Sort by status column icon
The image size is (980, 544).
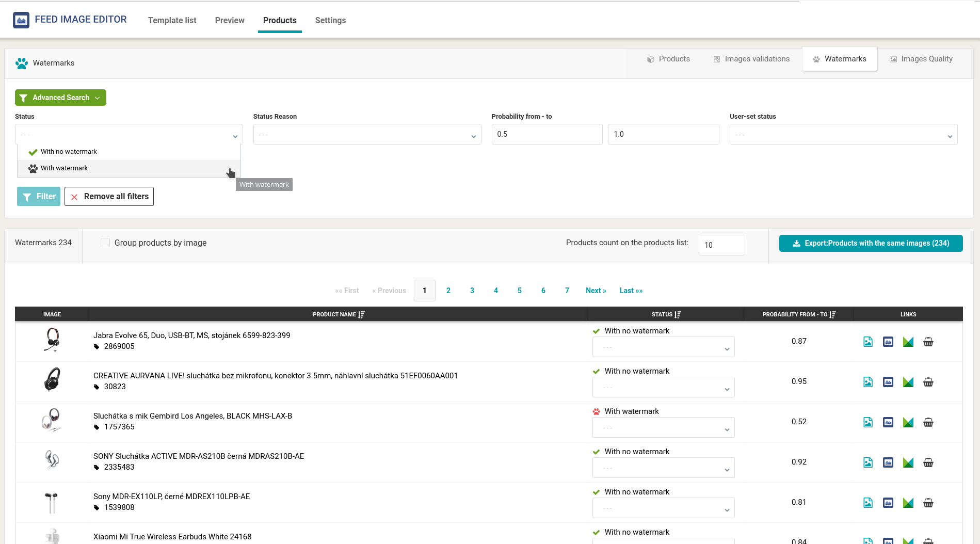(678, 314)
